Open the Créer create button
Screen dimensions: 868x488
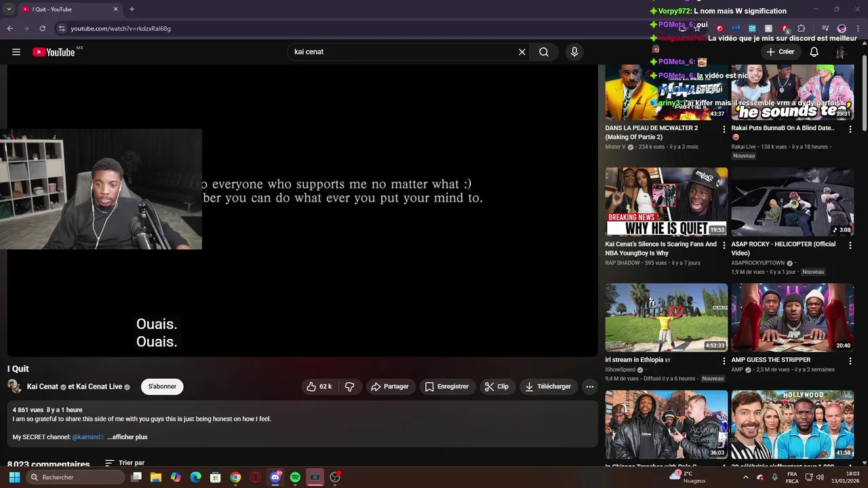(x=780, y=52)
